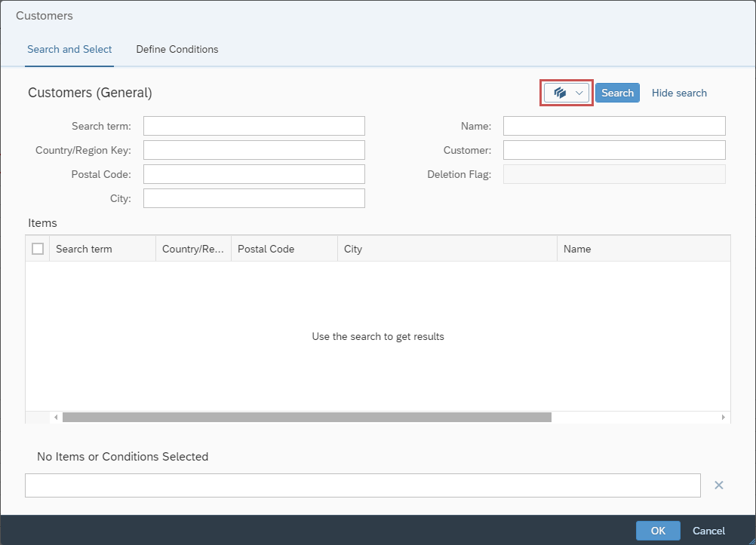Clear selected items with the X icon
The width and height of the screenshot is (756, 545).
pos(718,485)
